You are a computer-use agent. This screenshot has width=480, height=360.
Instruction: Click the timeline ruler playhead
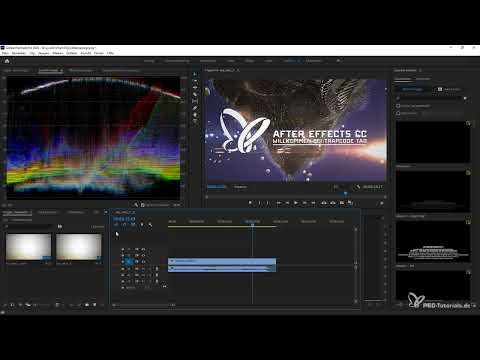point(253,225)
